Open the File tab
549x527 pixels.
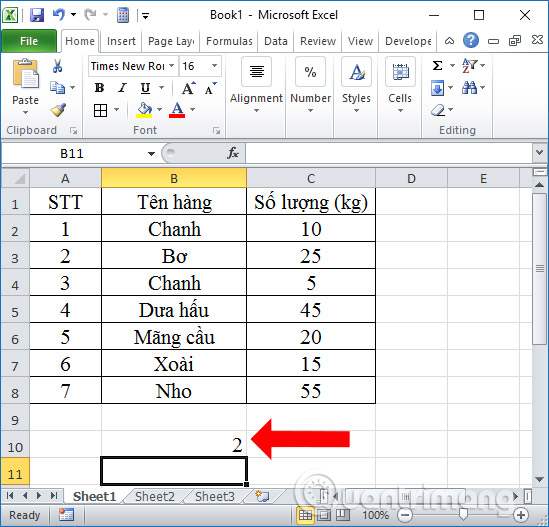point(29,41)
